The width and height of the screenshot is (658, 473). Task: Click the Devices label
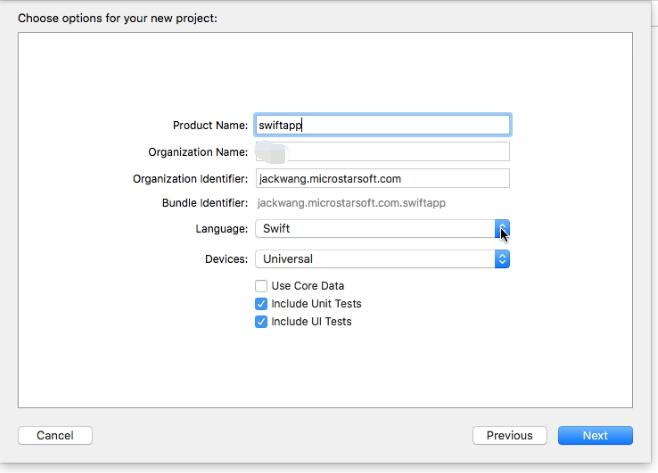(x=226, y=259)
